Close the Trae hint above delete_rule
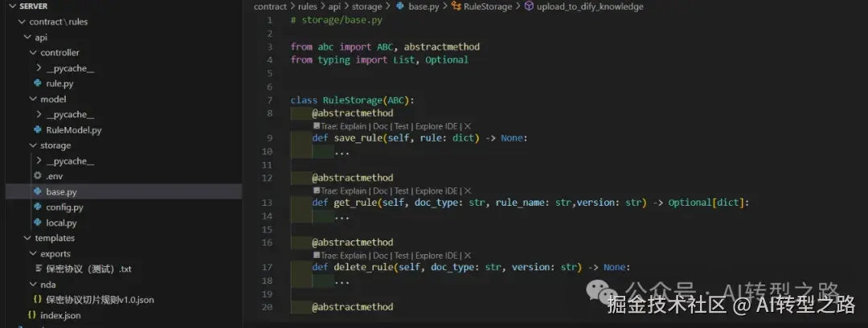The image size is (868, 328). pos(468,256)
